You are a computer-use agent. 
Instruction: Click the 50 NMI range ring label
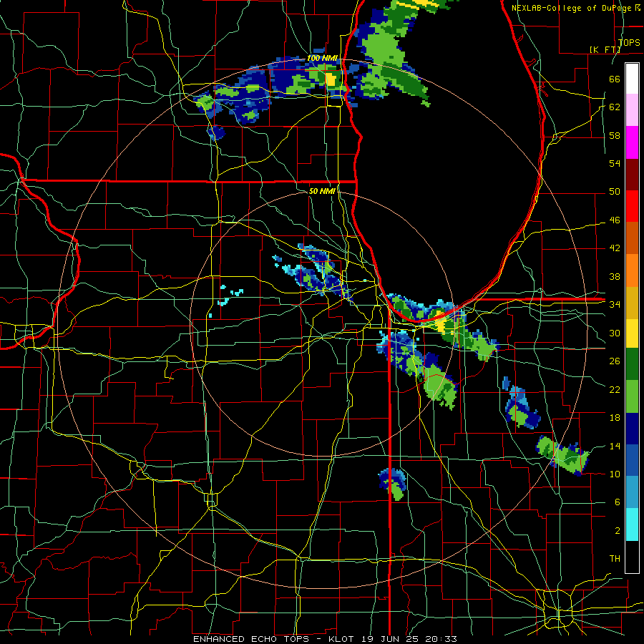coord(321,191)
